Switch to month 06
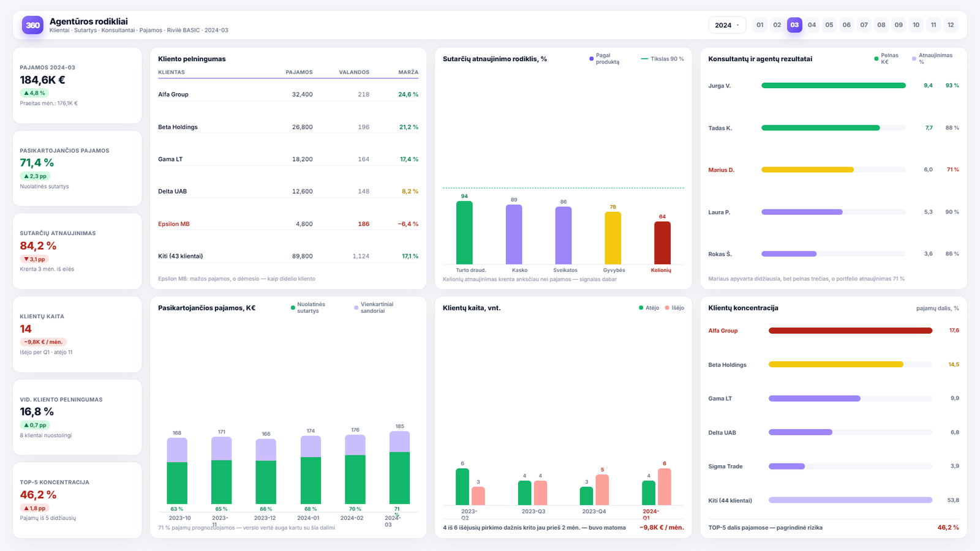Screen dimensions: 980x551 pyautogui.click(x=846, y=25)
